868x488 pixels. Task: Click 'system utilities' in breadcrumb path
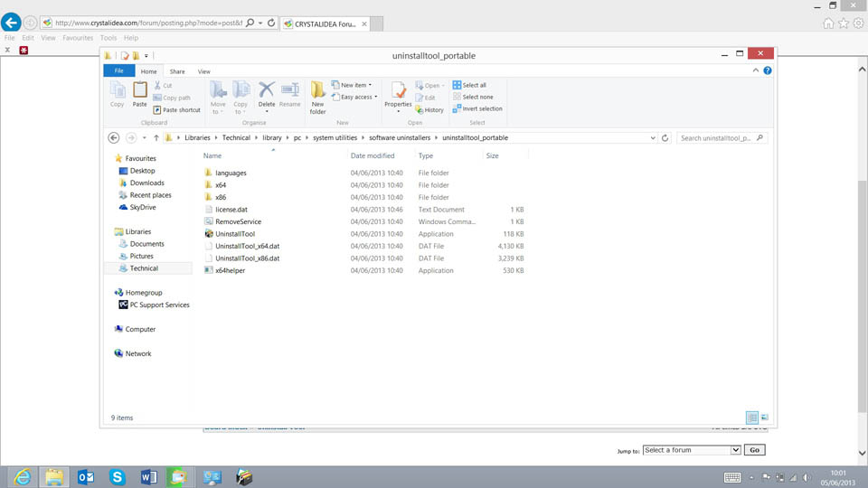click(335, 137)
